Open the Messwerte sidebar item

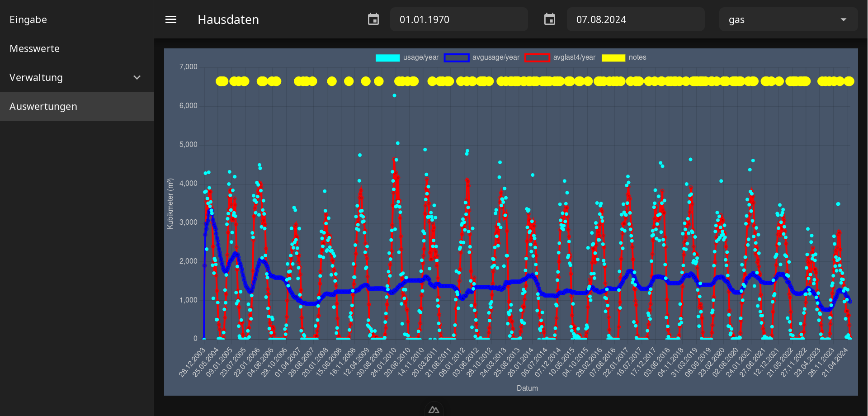[77, 48]
